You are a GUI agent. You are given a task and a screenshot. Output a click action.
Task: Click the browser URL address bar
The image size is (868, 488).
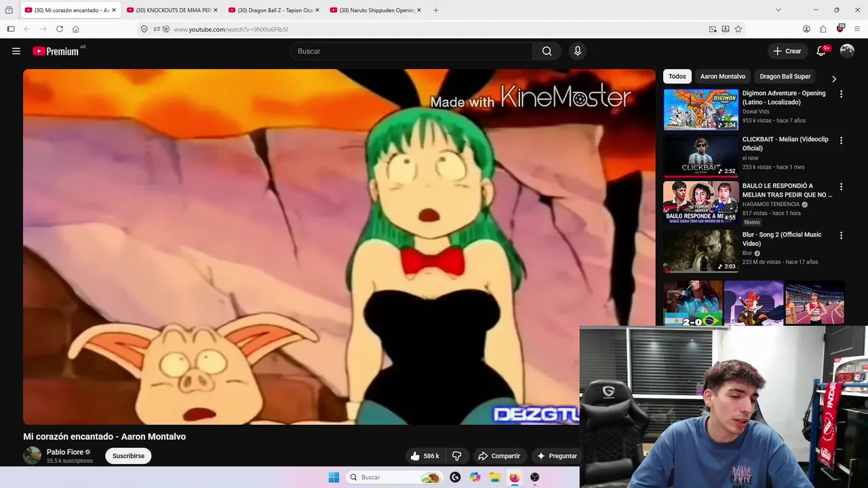[x=434, y=29]
